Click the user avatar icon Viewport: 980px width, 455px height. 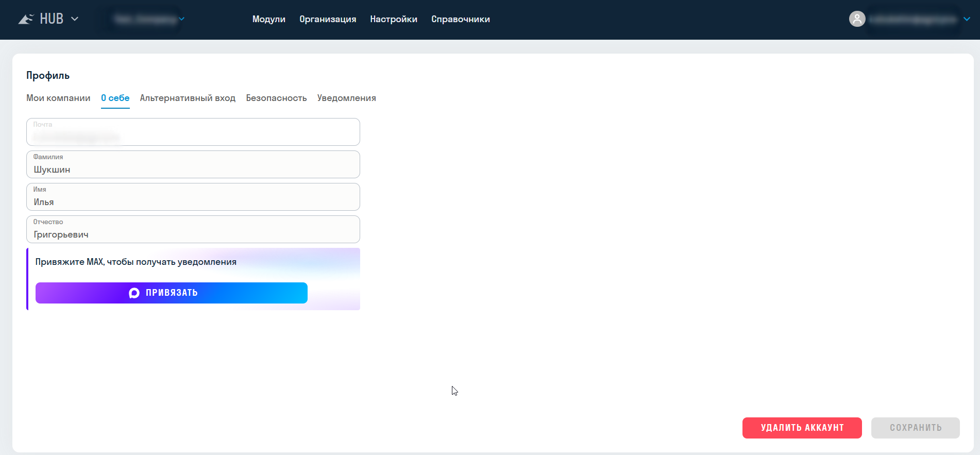(x=857, y=19)
